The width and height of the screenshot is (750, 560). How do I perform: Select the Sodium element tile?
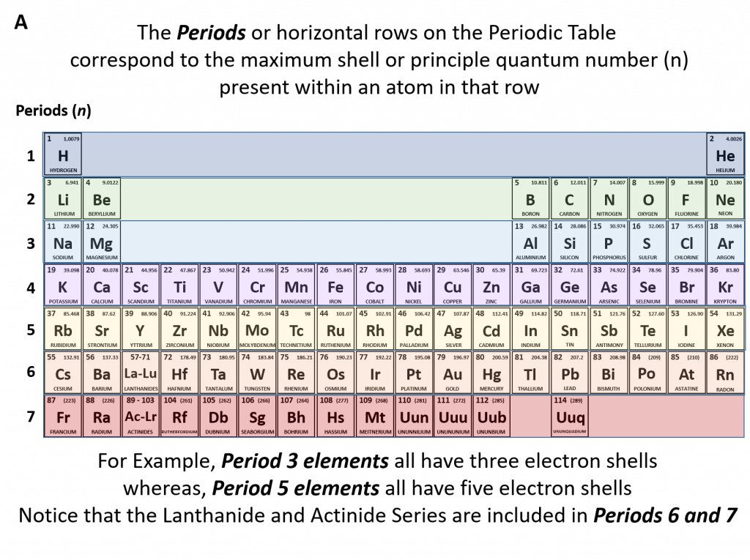62,242
